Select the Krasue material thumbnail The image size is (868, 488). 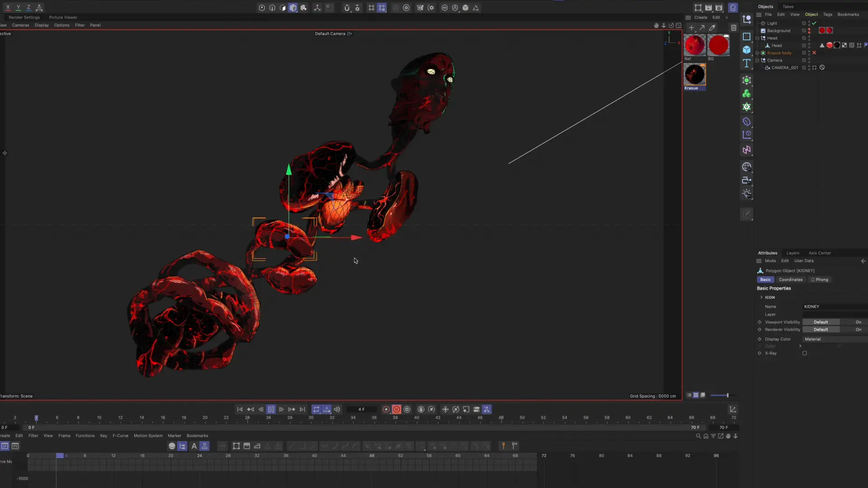[694, 75]
